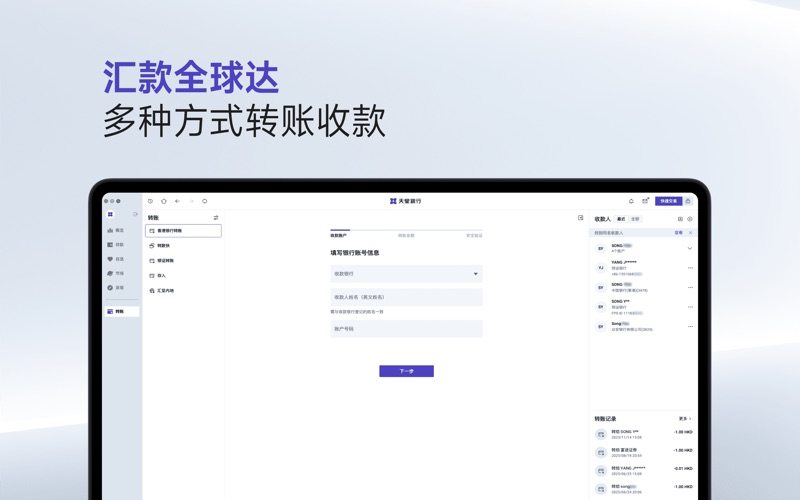Select the highlighted 转账 sidebar item

(122, 311)
